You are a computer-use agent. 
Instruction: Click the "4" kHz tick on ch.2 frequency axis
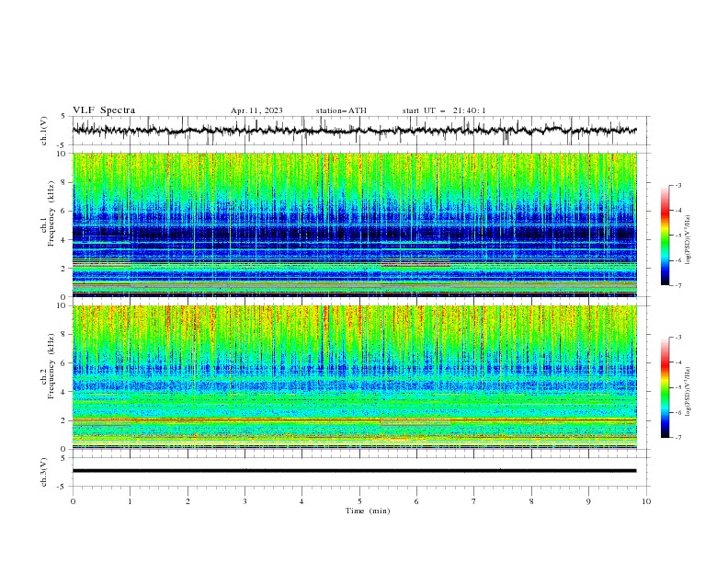65,392
